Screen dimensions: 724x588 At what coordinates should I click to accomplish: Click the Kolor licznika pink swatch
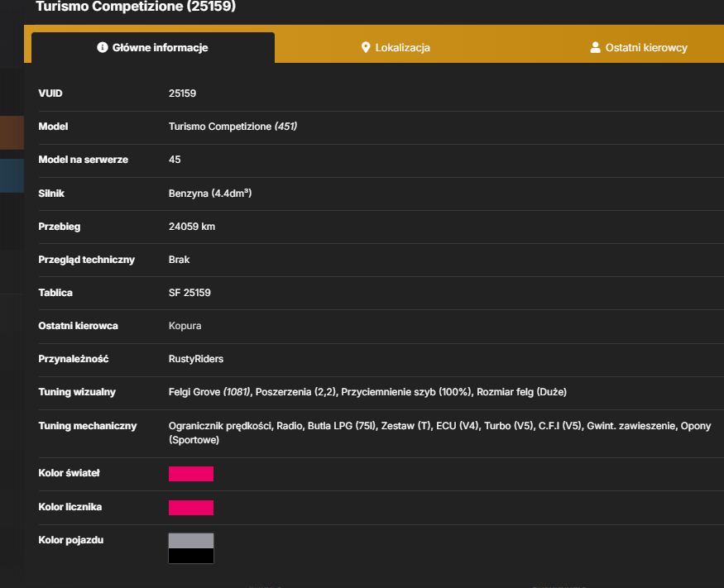click(x=191, y=508)
